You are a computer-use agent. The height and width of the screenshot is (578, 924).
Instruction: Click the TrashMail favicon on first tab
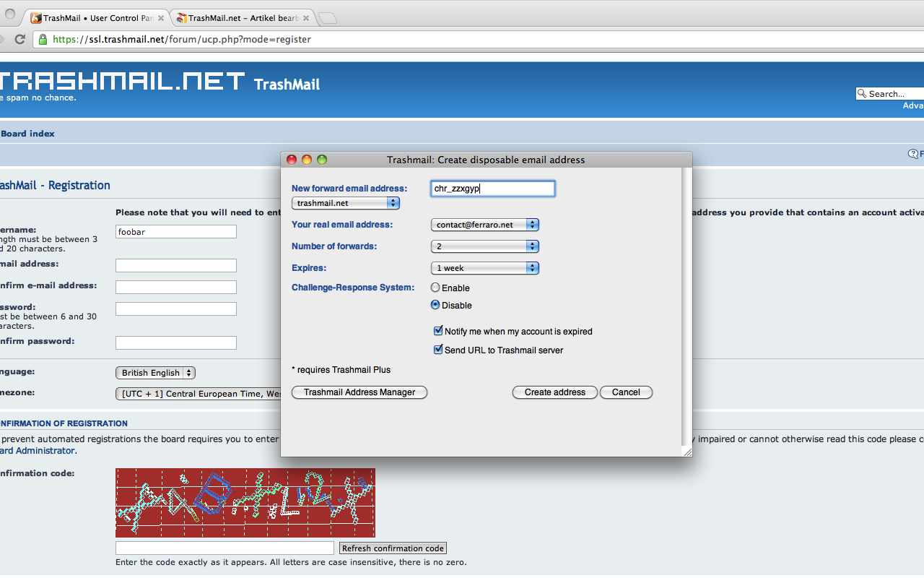36,18
